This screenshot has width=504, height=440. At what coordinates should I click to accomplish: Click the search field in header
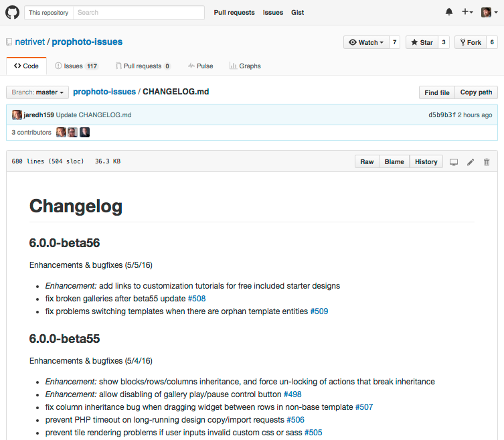pyautogui.click(x=139, y=13)
